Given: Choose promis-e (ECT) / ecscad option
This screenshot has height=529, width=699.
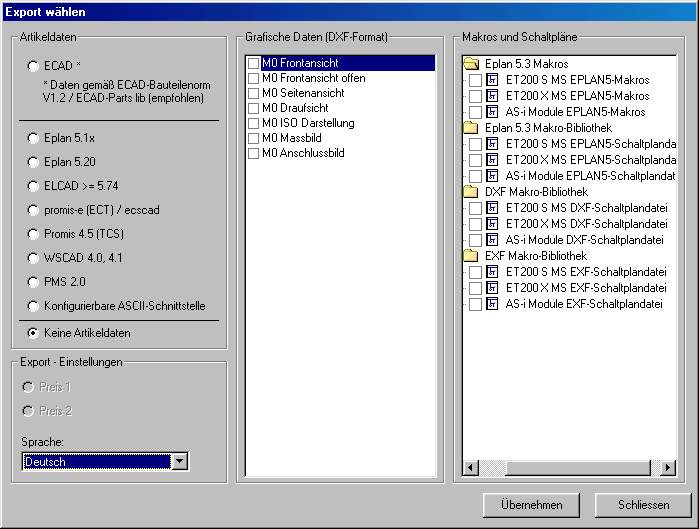Looking at the screenshot, I should click(x=33, y=210).
